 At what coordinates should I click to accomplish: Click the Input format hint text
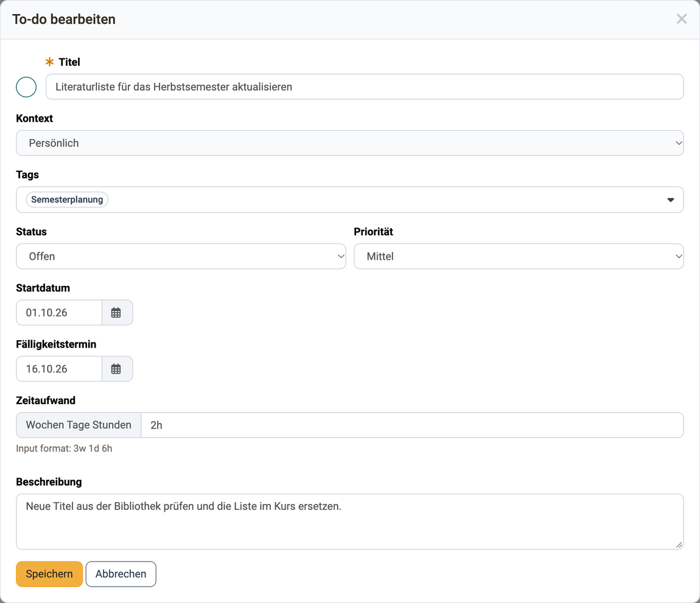pyautogui.click(x=64, y=448)
